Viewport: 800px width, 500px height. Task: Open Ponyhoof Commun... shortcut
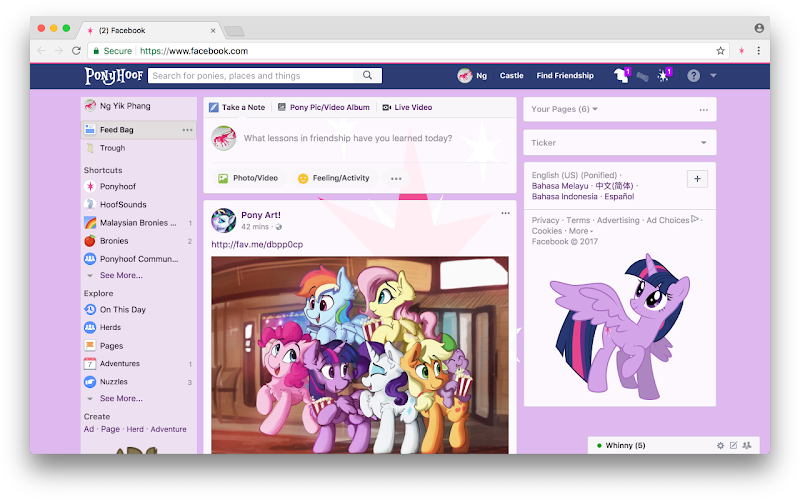point(138,259)
